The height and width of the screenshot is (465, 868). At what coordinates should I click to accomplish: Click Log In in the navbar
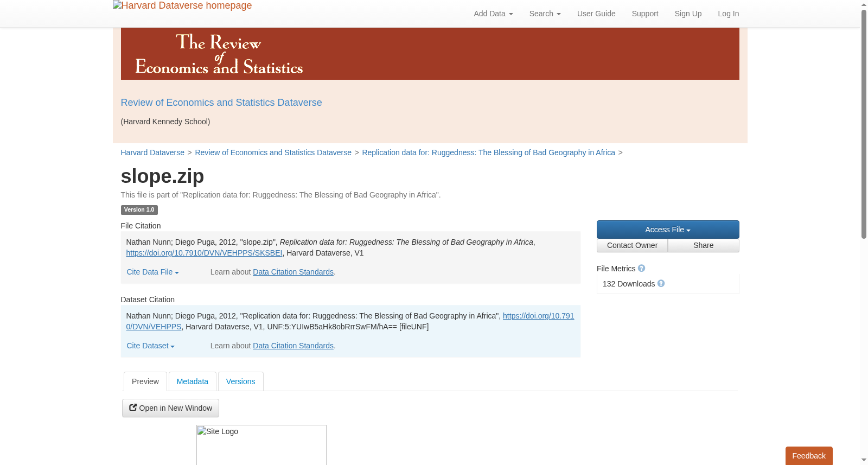pos(728,14)
